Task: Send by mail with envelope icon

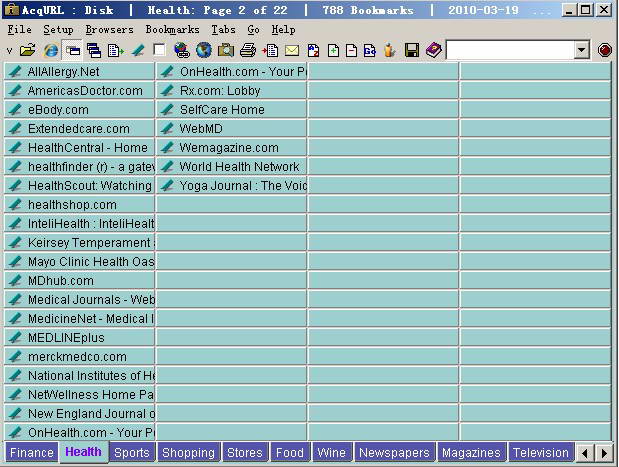Action: click(x=292, y=51)
